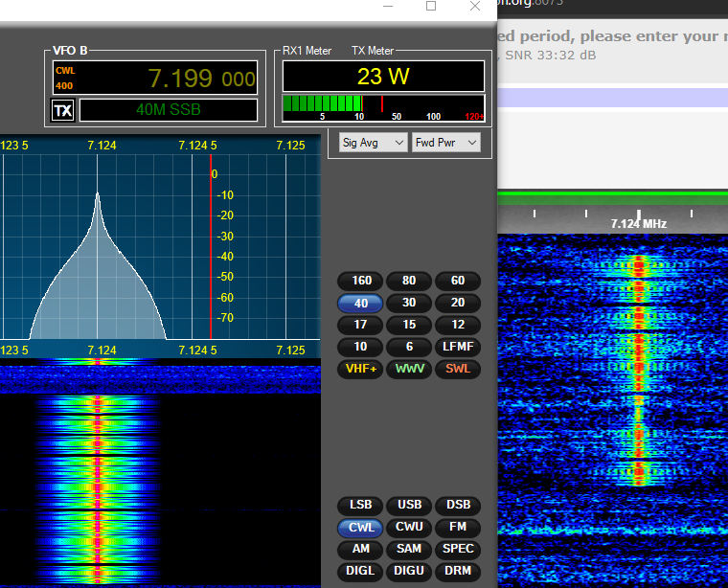This screenshot has width=728, height=588.
Task: Toggle the TX transmit indicator button
Action: (62, 110)
